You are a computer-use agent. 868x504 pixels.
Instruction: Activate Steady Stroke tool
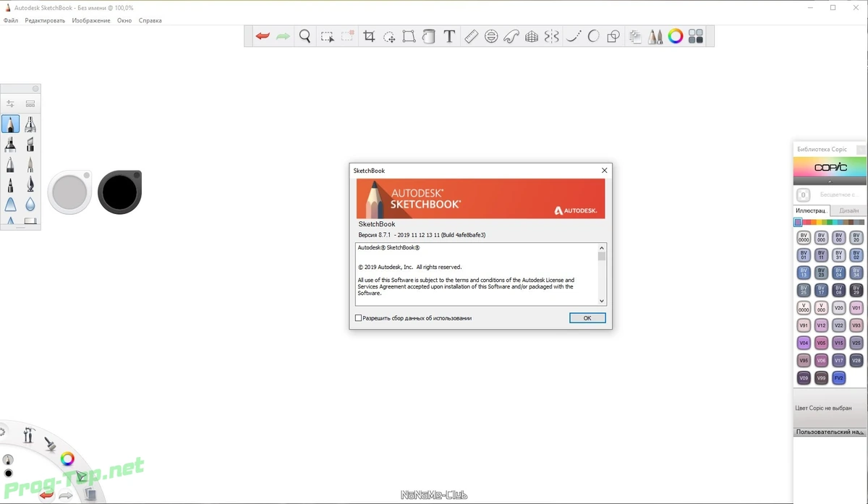click(574, 36)
